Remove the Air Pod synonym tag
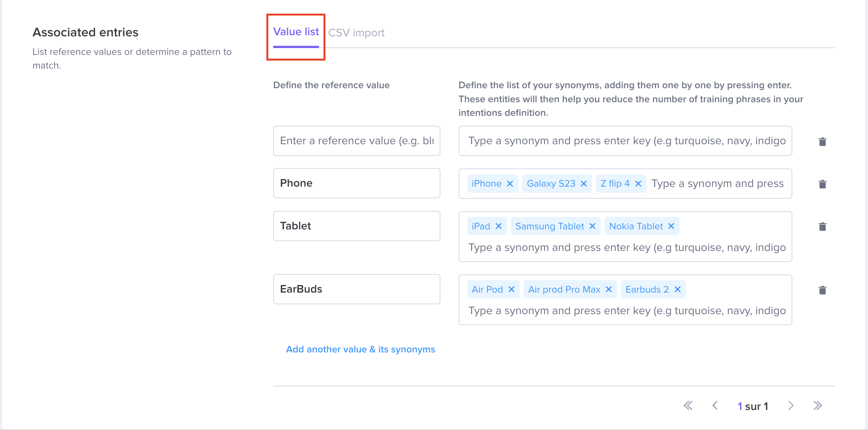 tap(512, 289)
